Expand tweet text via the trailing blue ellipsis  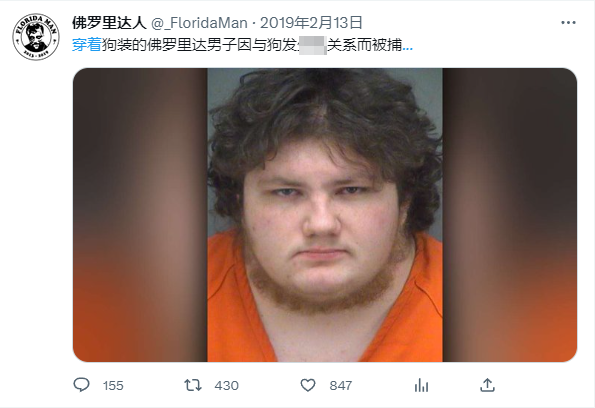click(x=408, y=47)
